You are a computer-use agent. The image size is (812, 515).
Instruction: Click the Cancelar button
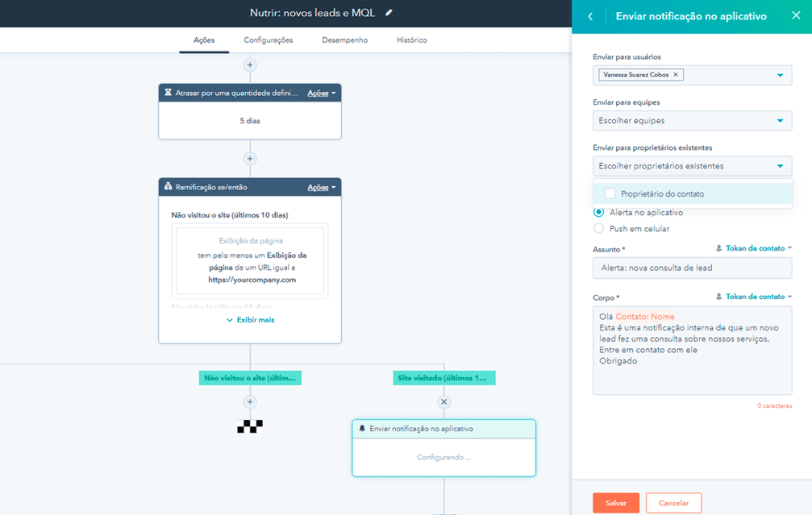coord(673,503)
